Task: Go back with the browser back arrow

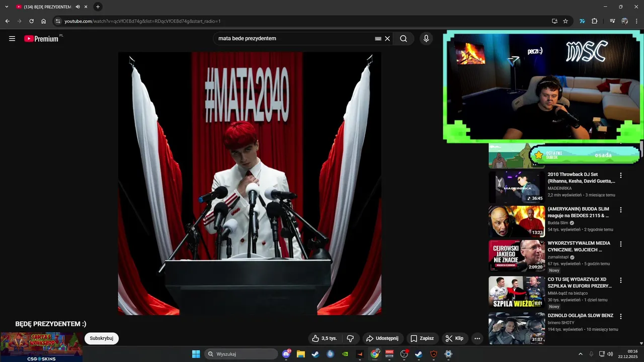Action: pyautogui.click(x=7, y=21)
